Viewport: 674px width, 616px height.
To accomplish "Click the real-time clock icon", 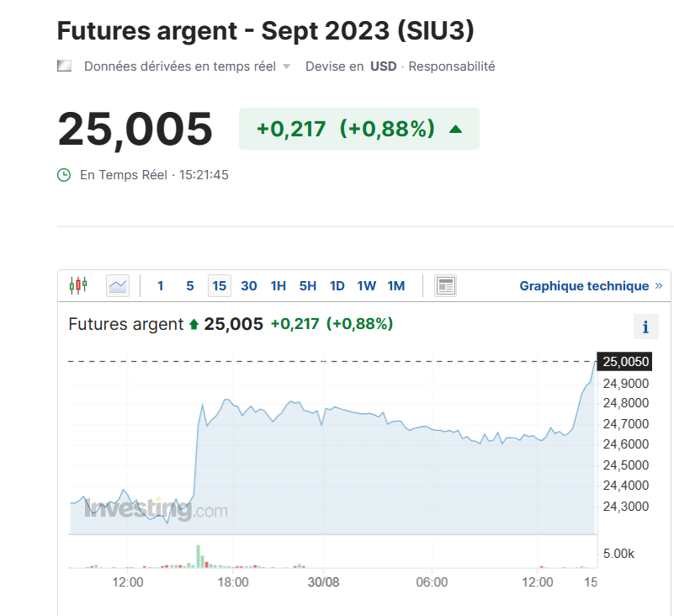I will [x=64, y=175].
